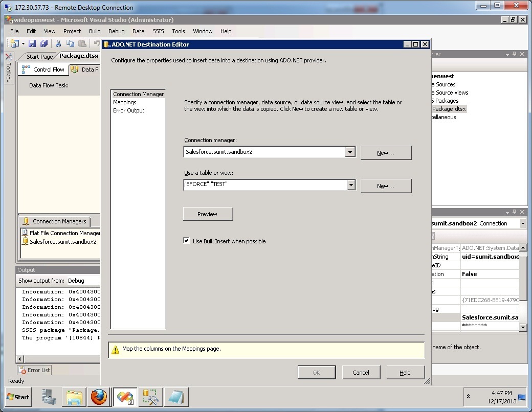Launch Firefox from the taskbar

pyautogui.click(x=99, y=397)
